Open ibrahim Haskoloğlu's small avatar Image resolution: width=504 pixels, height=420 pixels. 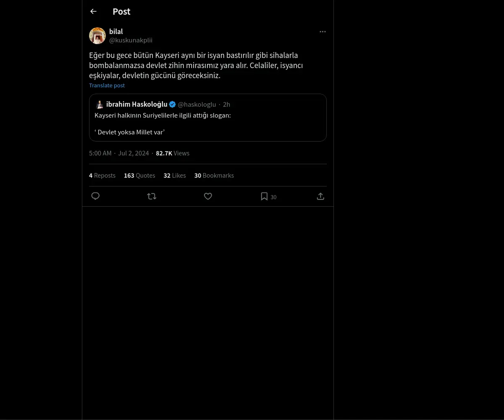point(100,105)
